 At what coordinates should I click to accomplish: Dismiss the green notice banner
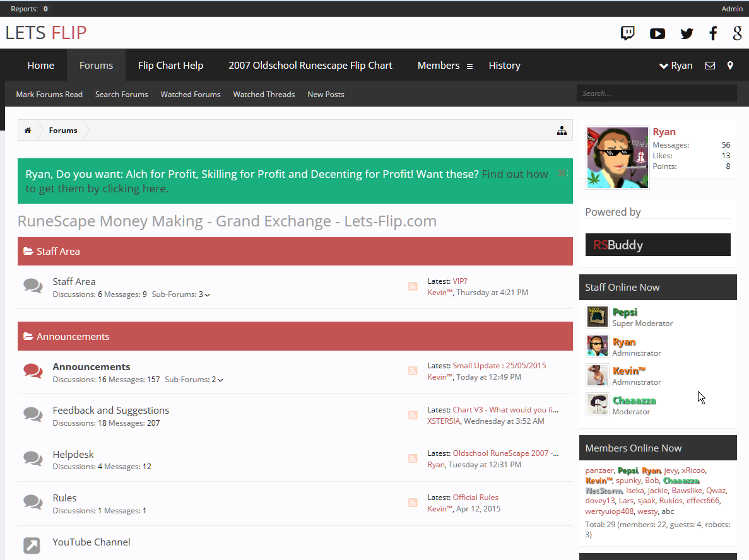(x=562, y=173)
